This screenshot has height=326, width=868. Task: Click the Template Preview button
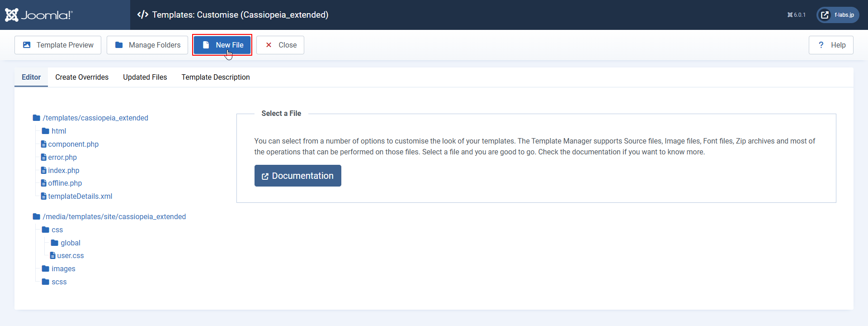click(x=58, y=45)
